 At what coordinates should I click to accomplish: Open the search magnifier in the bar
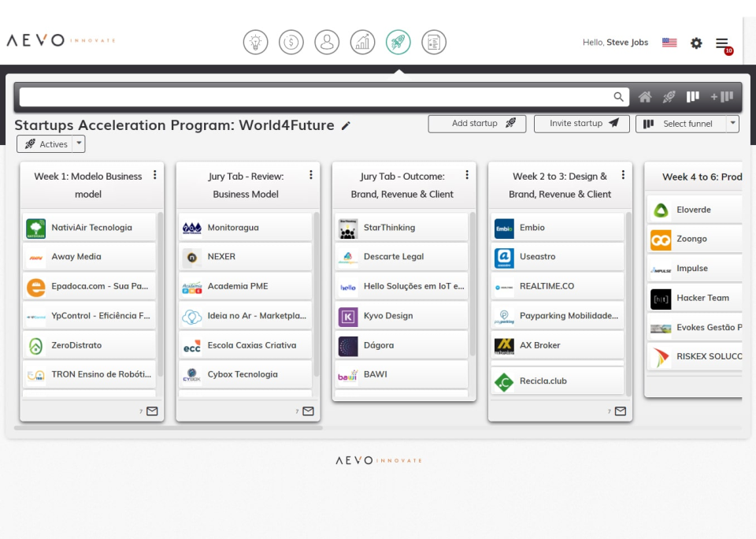pyautogui.click(x=619, y=96)
